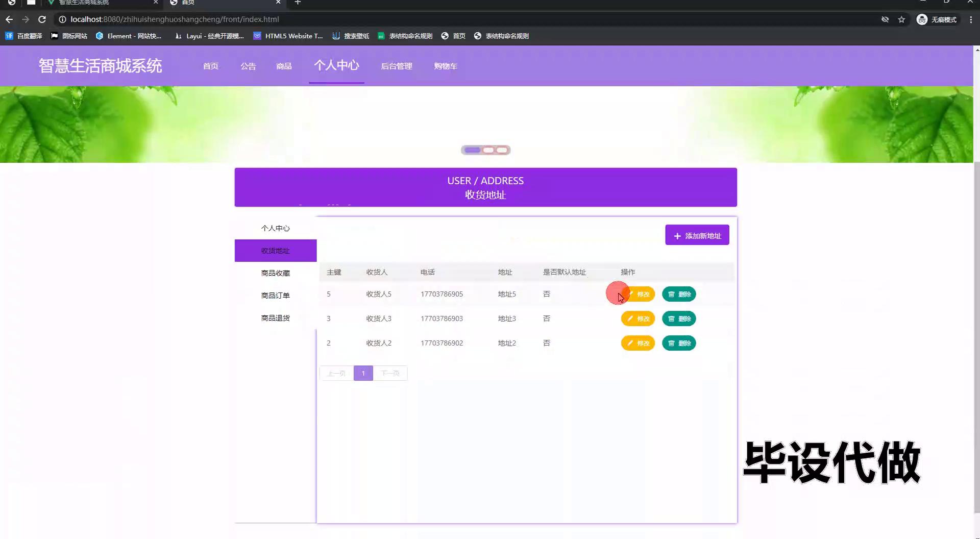Select the second carousel indicator dot
980x539 pixels.
[x=488, y=150]
